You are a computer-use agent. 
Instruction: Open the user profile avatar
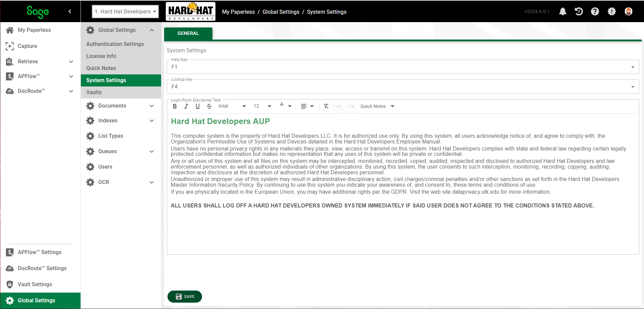coord(629,11)
